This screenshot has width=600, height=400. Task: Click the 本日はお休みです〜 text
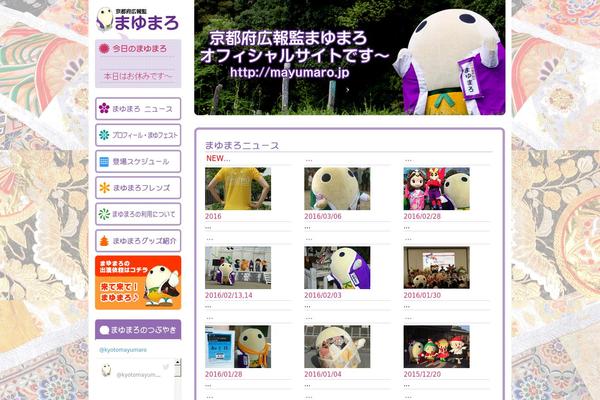[x=138, y=76]
